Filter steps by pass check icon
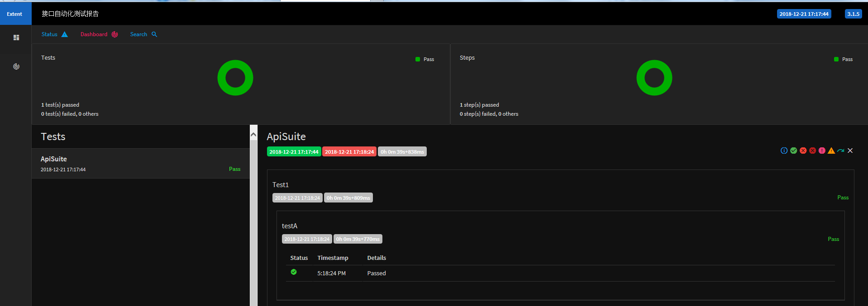This screenshot has width=868, height=306. [793, 151]
